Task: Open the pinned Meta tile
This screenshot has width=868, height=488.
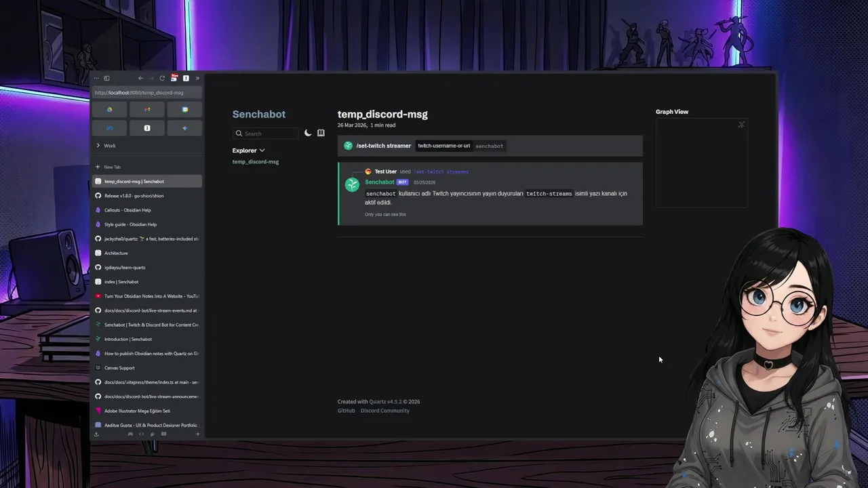Action: tap(110, 127)
